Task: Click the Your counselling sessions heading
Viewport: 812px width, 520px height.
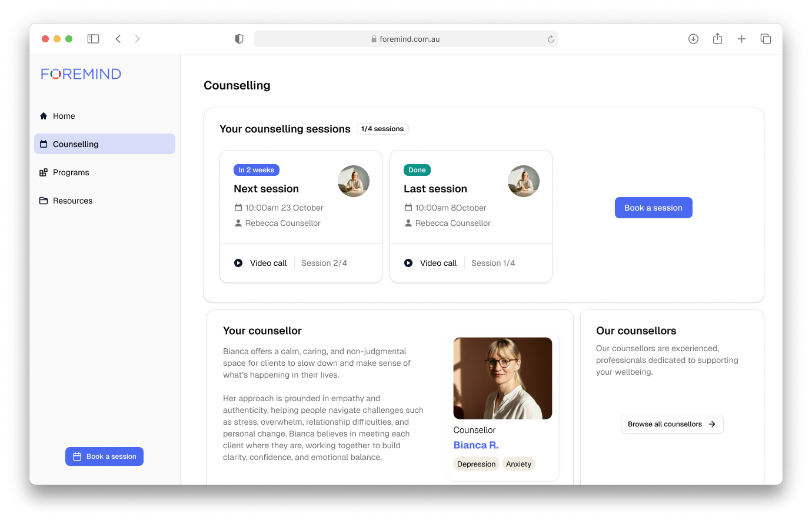Action: [285, 129]
